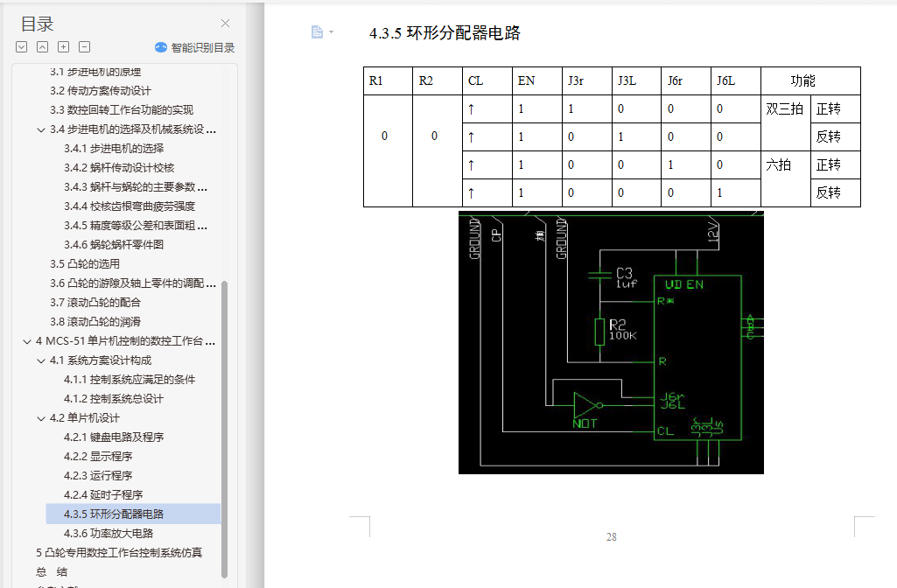This screenshot has height=588, width=897.
Task: Click the 正转 cell in the 双三拍 row
Action: click(835, 108)
